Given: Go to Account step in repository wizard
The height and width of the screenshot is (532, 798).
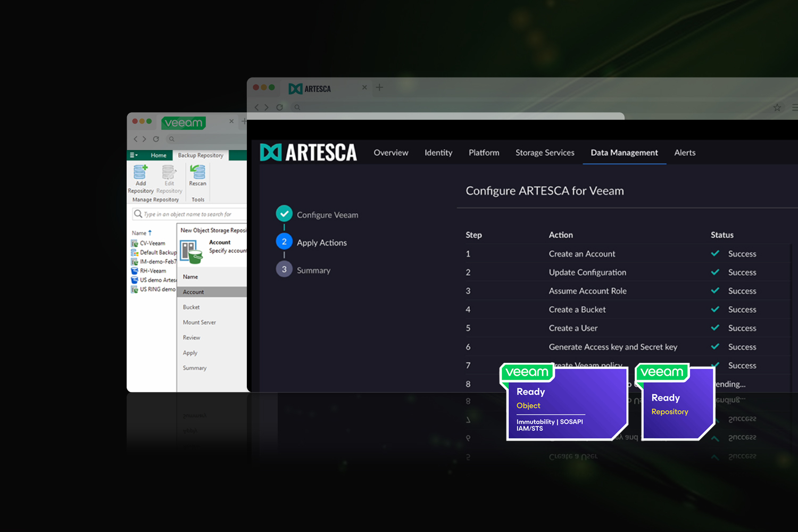Looking at the screenshot, I should (x=212, y=292).
